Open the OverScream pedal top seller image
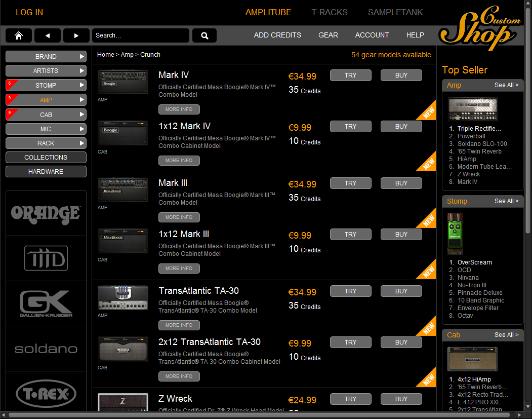This screenshot has height=419, width=532. pyautogui.click(x=455, y=234)
